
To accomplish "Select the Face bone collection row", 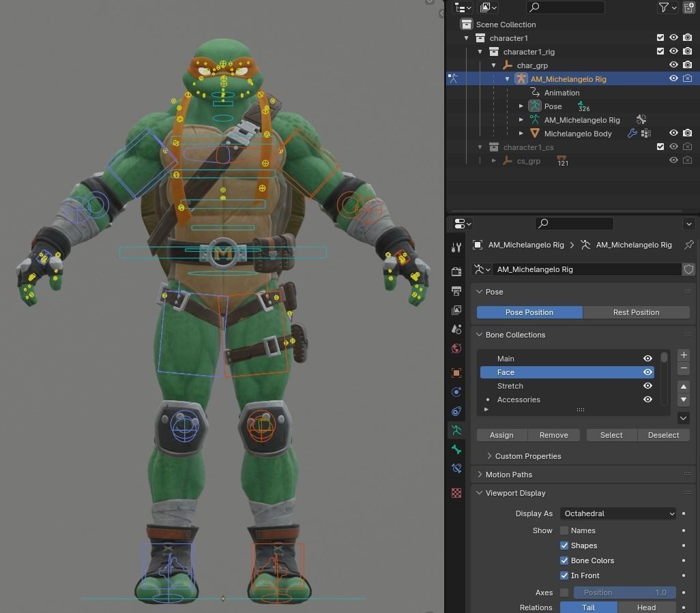I will [x=567, y=372].
